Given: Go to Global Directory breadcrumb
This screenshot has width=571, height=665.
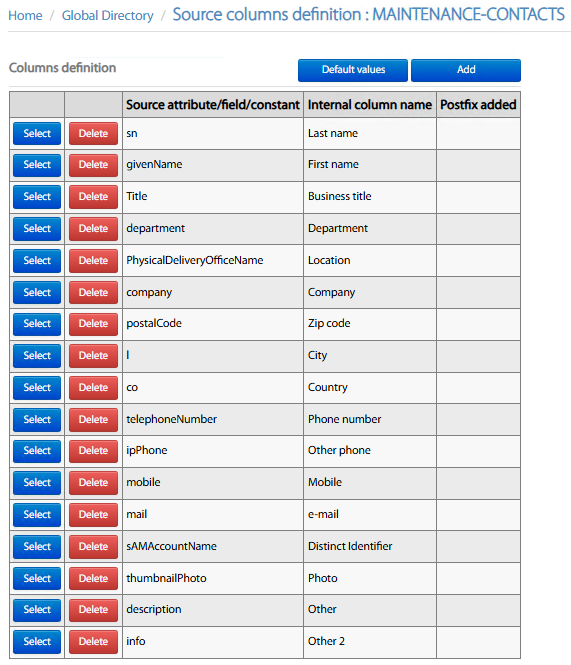Looking at the screenshot, I should [107, 16].
